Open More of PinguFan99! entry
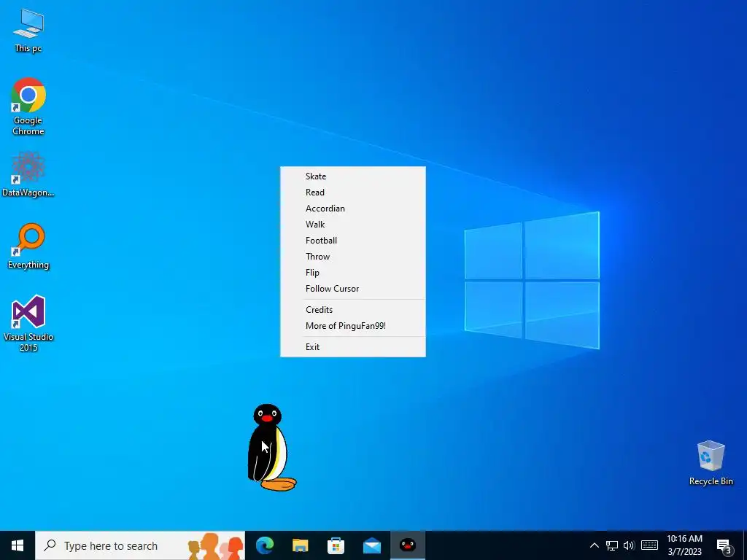The height and width of the screenshot is (560, 747). tap(352, 326)
